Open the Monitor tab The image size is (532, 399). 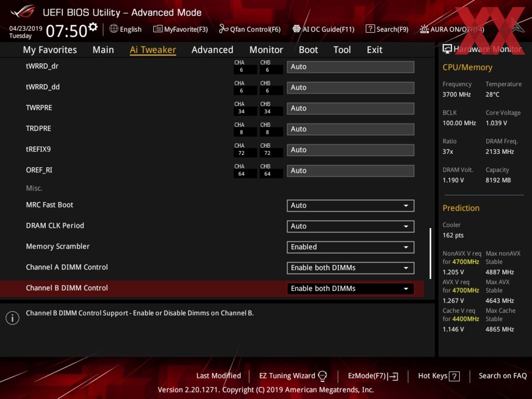(266, 50)
